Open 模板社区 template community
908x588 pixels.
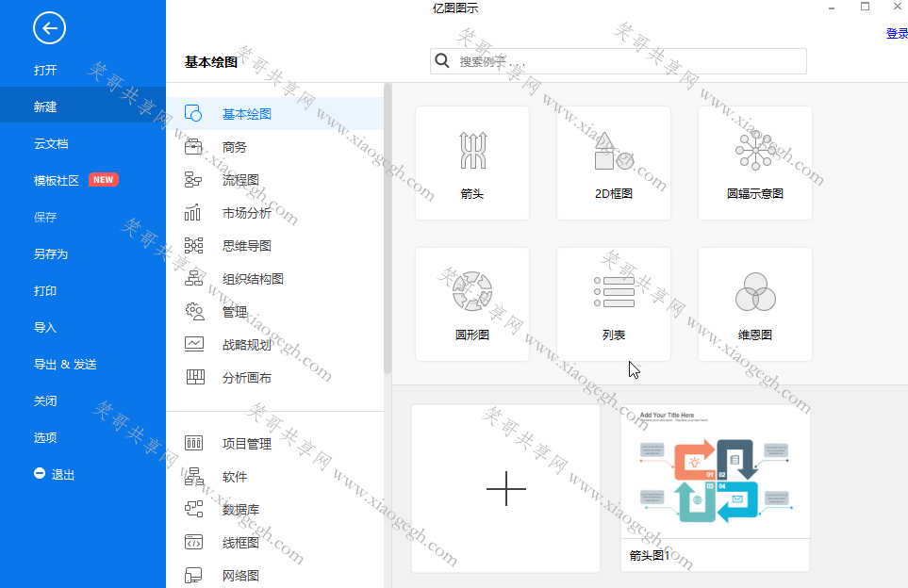click(57, 181)
